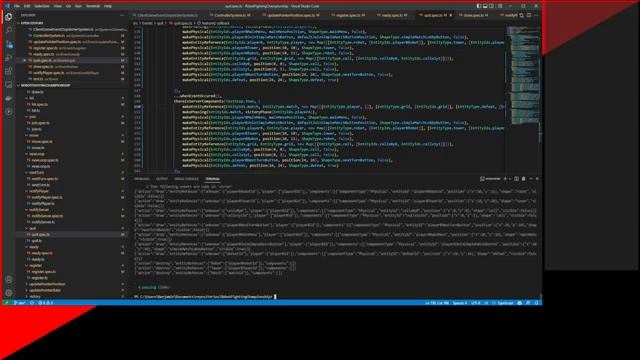This screenshot has width=640, height=360.
Task: Click the UTF-8 encoding button
Action: pyautogui.click(x=476, y=303)
